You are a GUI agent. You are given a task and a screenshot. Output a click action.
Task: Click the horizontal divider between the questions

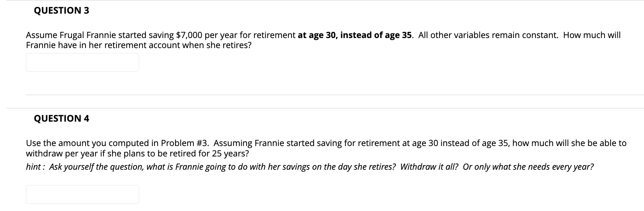325,108
